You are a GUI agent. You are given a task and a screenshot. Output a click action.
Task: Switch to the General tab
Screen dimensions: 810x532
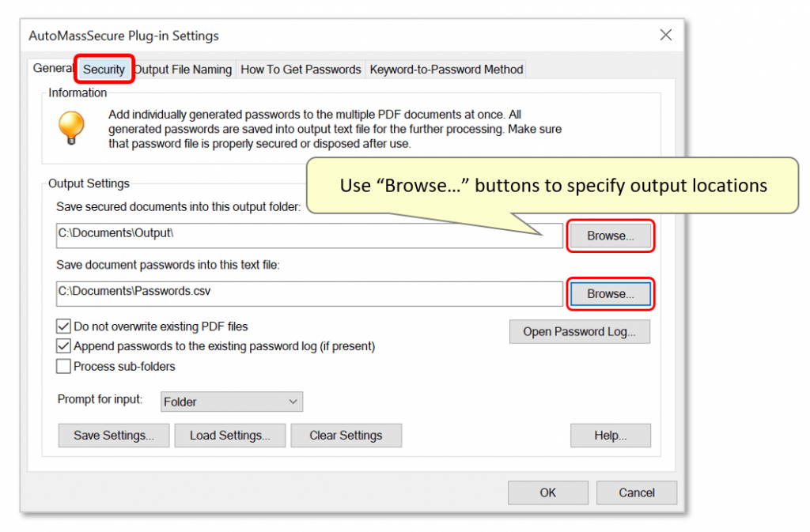pyautogui.click(x=52, y=68)
